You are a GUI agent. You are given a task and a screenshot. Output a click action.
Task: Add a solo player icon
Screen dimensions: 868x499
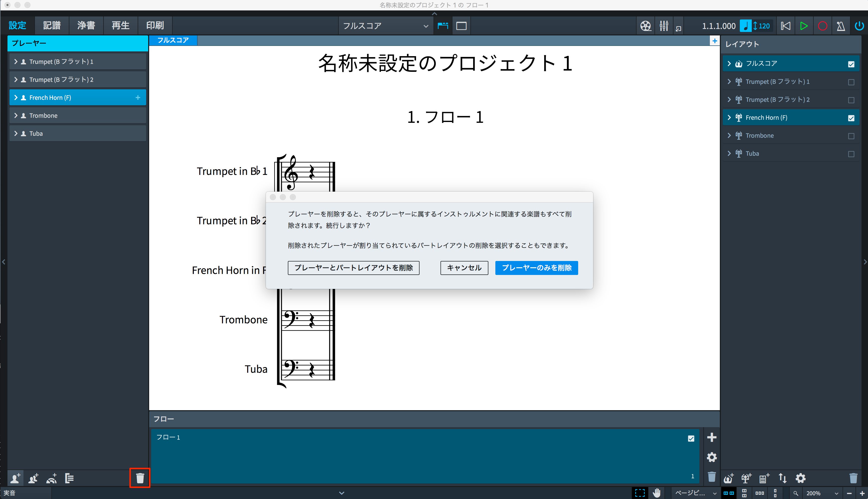[x=15, y=478]
